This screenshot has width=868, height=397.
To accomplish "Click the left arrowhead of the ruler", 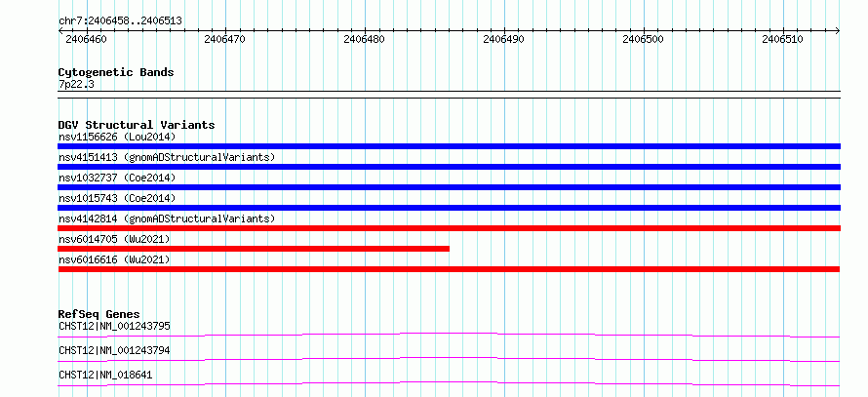I will [x=60, y=30].
